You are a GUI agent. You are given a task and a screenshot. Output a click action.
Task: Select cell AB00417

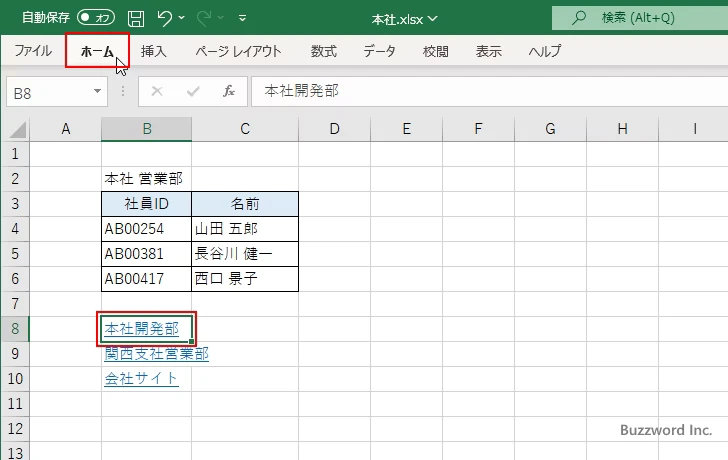pos(147,279)
